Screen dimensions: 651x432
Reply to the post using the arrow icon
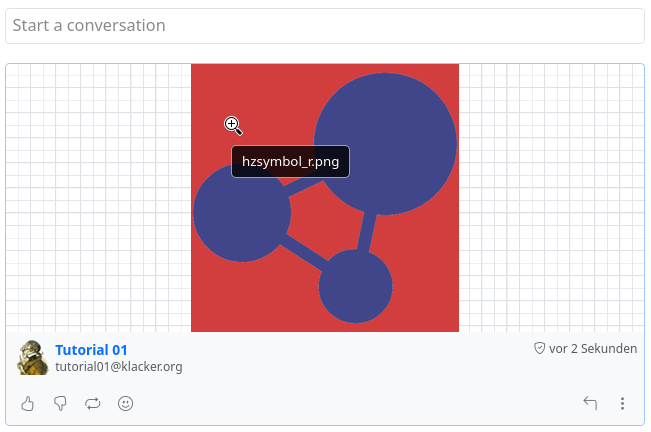click(x=590, y=403)
